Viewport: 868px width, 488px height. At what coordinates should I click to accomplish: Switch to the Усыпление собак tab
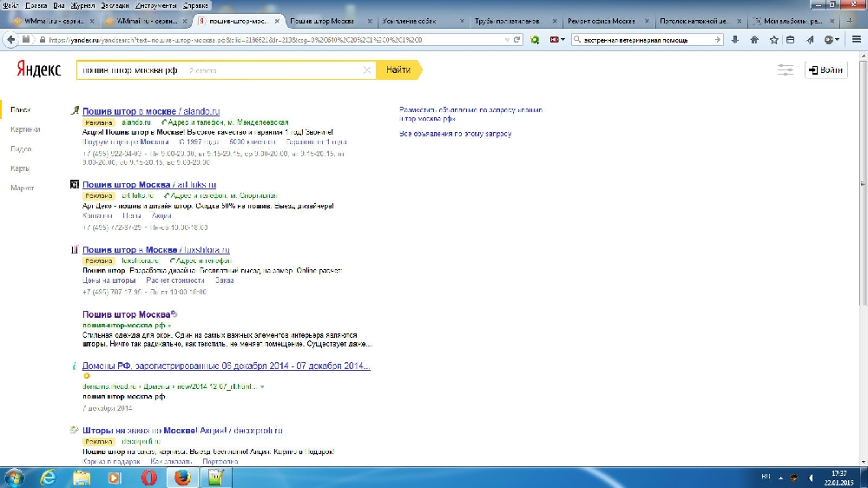423,21
